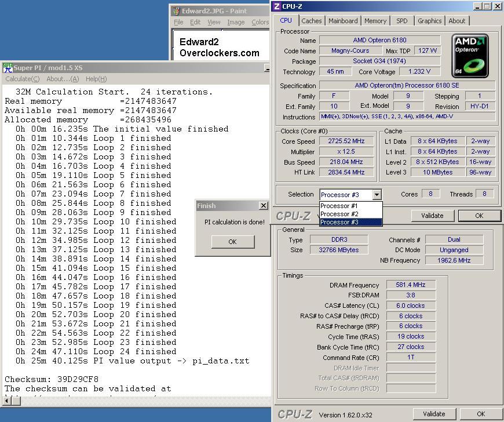This screenshot has width=504, height=422.
Task: Choose Processor #1 from the list
Action: point(350,206)
